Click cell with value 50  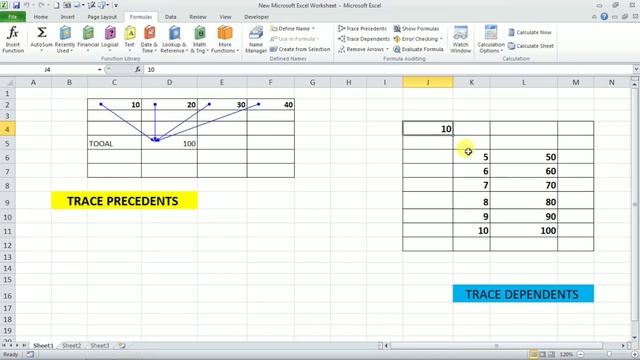point(524,157)
